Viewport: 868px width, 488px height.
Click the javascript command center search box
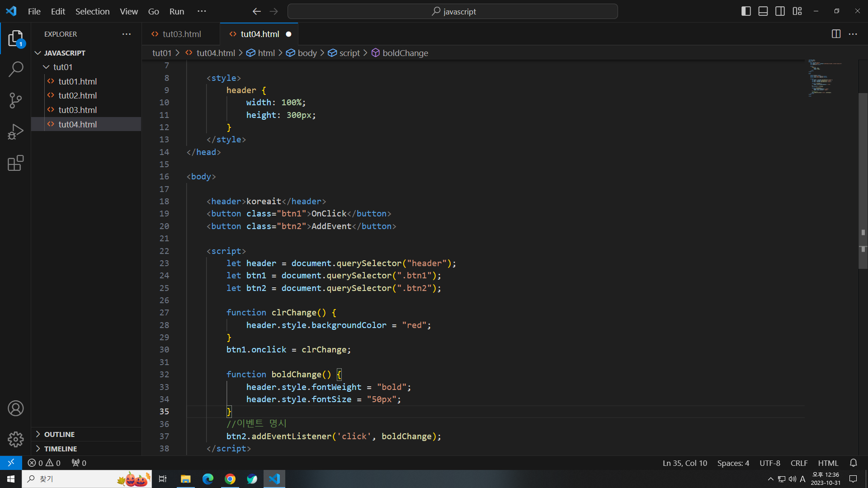tap(453, 11)
